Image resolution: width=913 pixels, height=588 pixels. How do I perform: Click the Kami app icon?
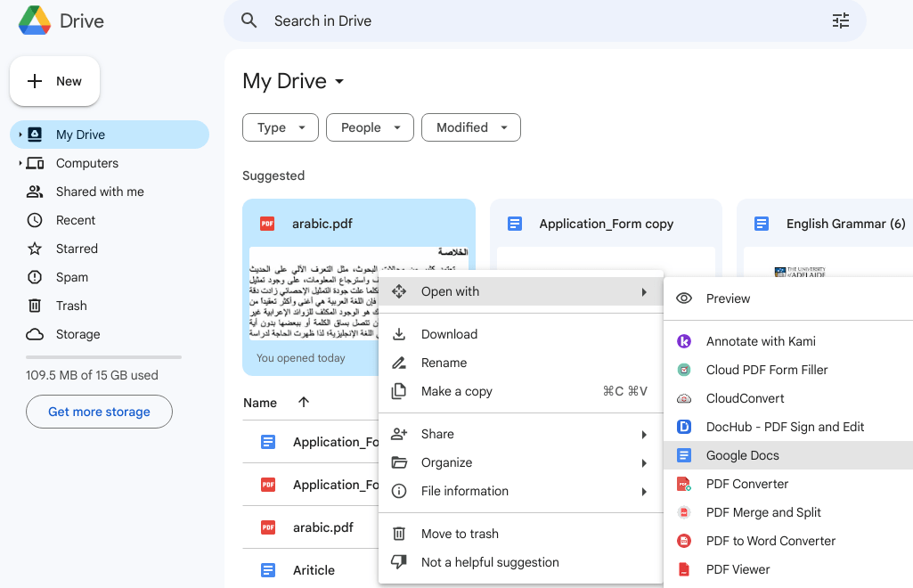(x=684, y=341)
